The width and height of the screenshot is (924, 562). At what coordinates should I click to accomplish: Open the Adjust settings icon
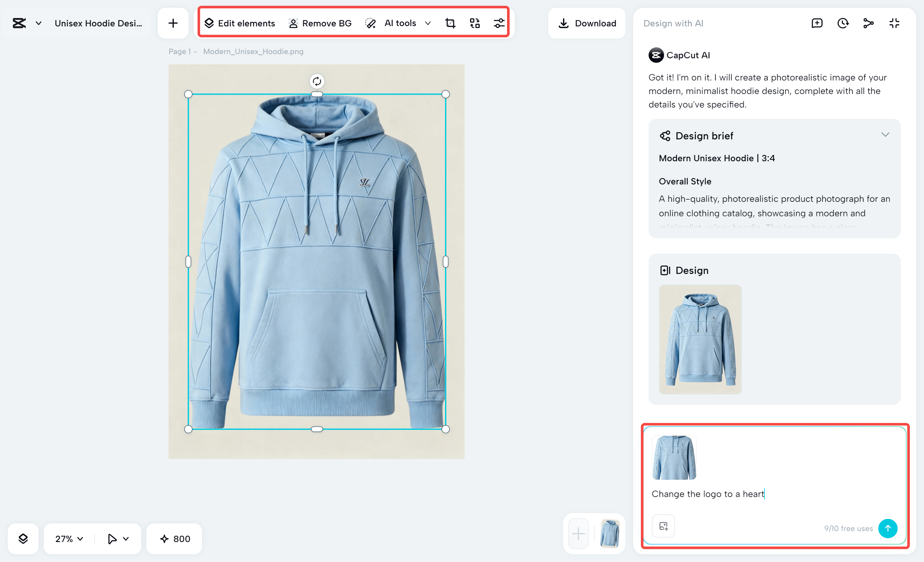[499, 23]
